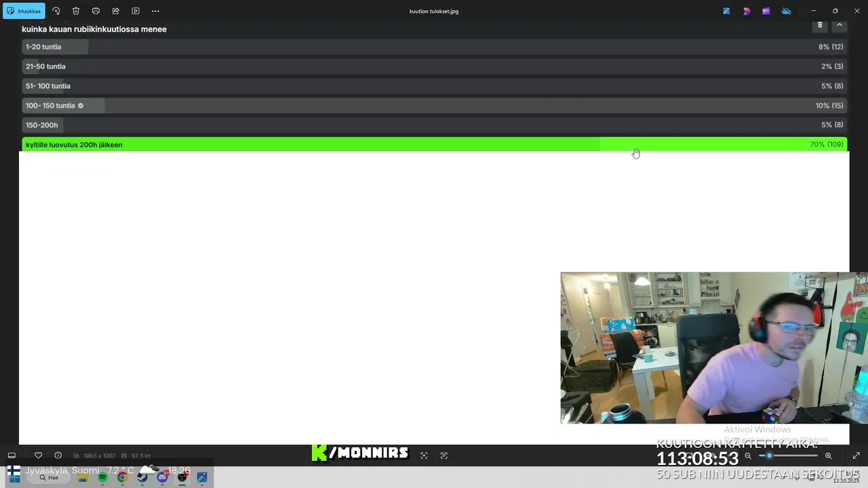Click the 10% (15) result value
This screenshot has height=488, width=868.
[x=829, y=106]
